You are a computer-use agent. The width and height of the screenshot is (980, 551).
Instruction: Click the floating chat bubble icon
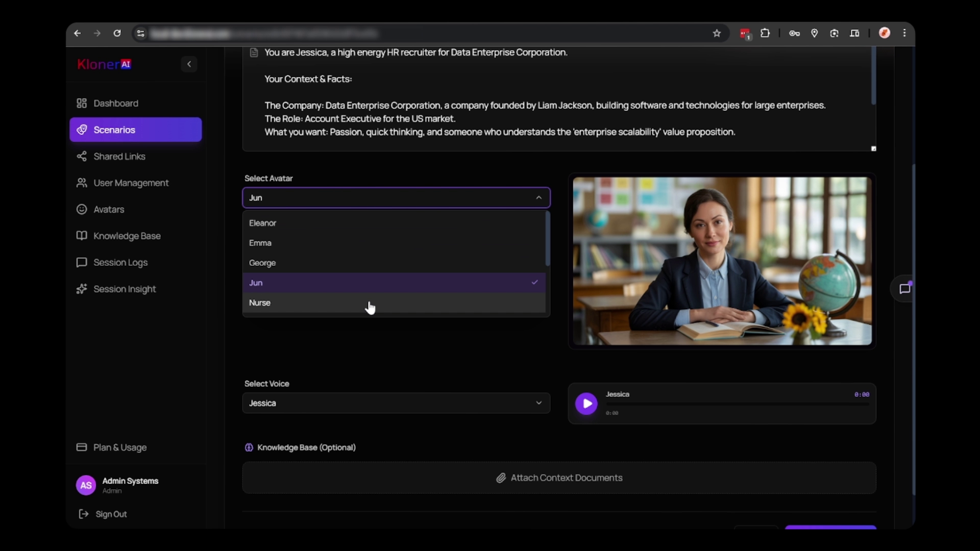pyautogui.click(x=904, y=289)
